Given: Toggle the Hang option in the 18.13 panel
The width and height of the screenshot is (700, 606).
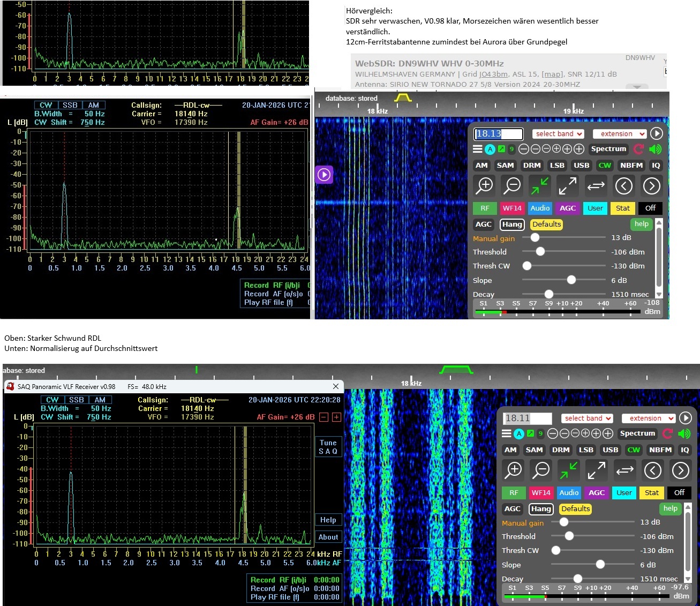Looking at the screenshot, I should 512,225.
